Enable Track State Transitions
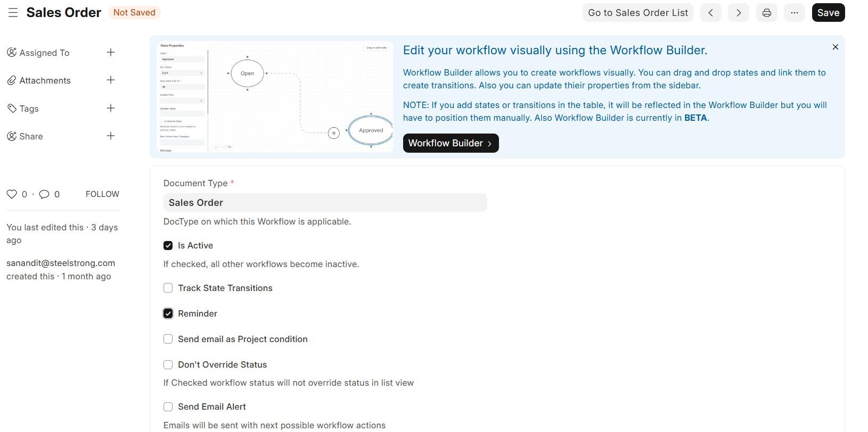This screenshot has width=868, height=432. (168, 288)
